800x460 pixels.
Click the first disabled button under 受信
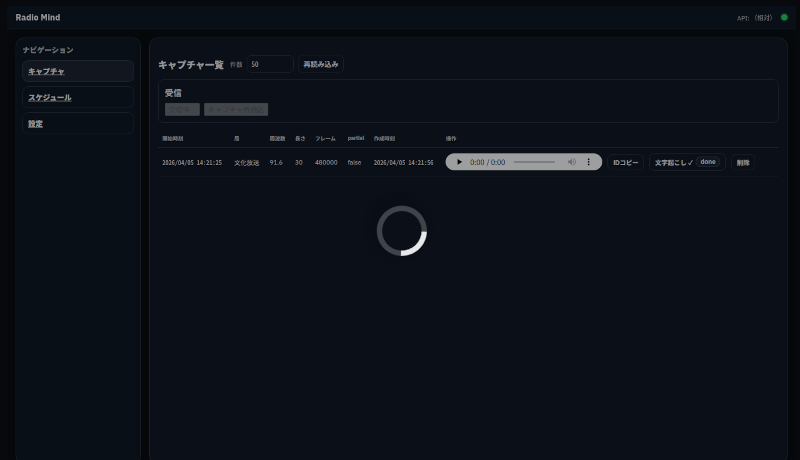pos(182,109)
